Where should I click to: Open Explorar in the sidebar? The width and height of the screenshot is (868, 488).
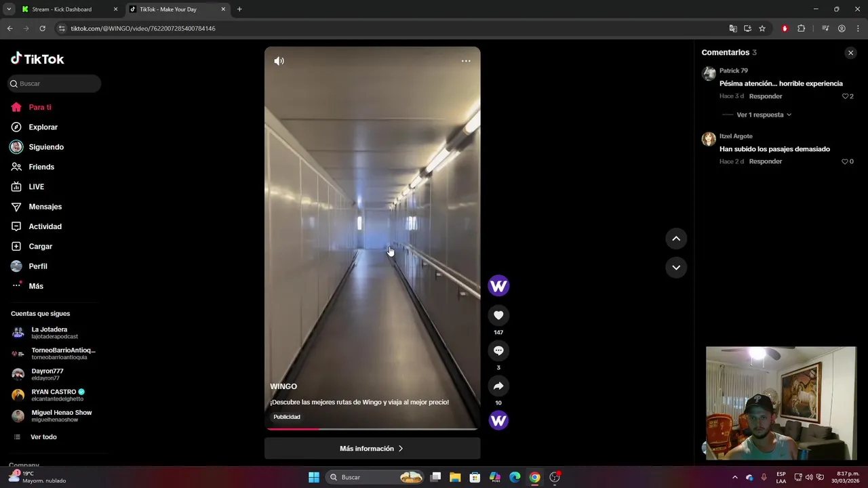coord(43,127)
